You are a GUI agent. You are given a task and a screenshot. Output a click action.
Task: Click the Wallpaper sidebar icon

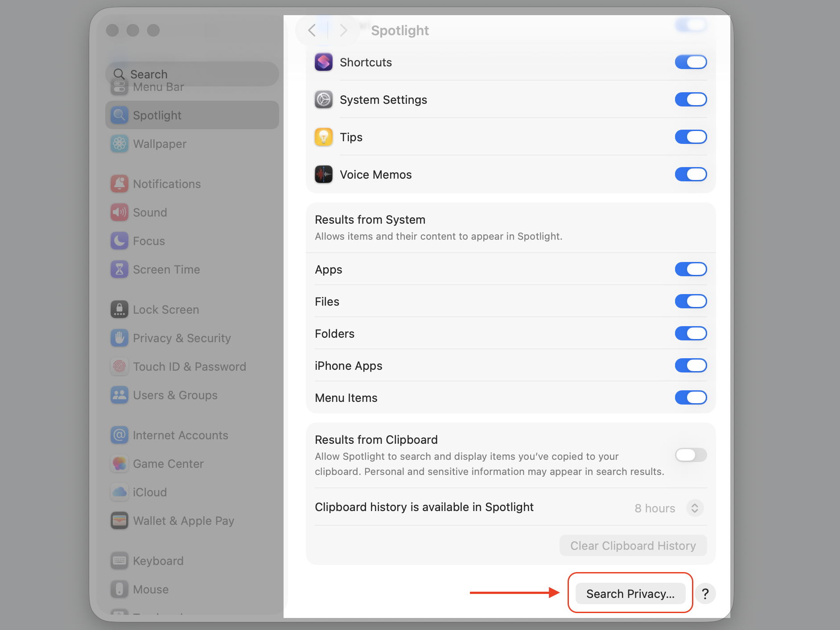119,143
